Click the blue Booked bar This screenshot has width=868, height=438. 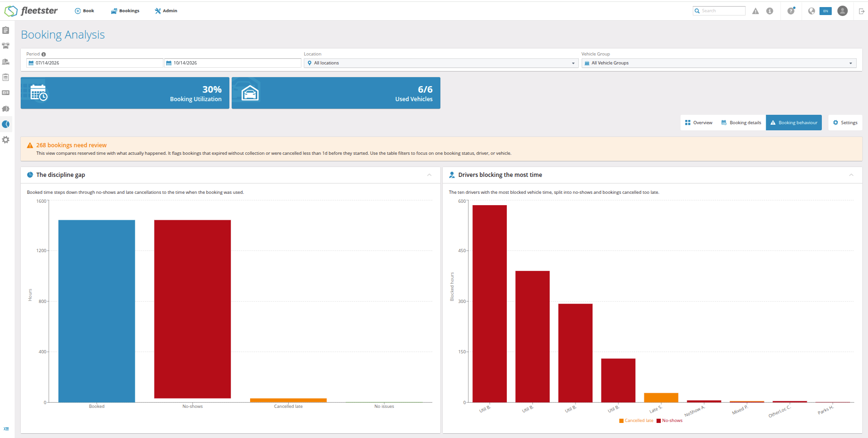[97, 311]
